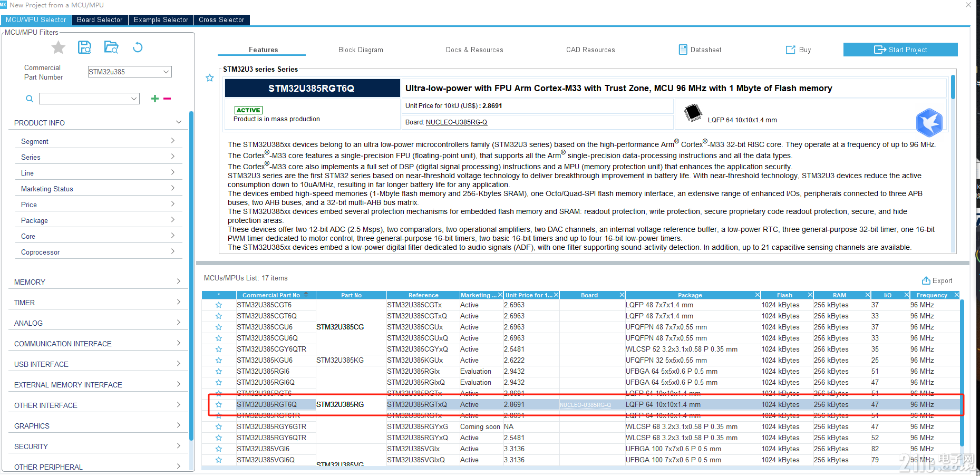Click NUCLEO-U385RG-Q link in table row
Viewport: 980px width, 476px height.
click(585, 405)
